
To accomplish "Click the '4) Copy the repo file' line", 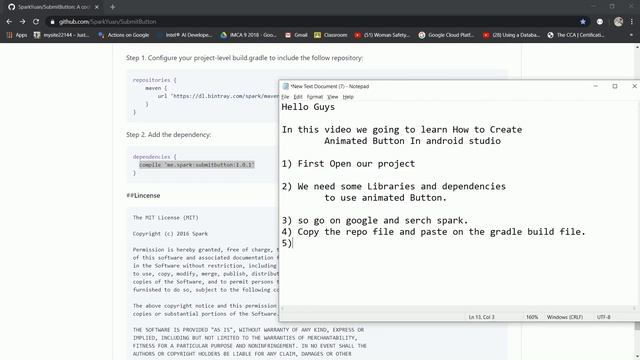I will tap(433, 232).
